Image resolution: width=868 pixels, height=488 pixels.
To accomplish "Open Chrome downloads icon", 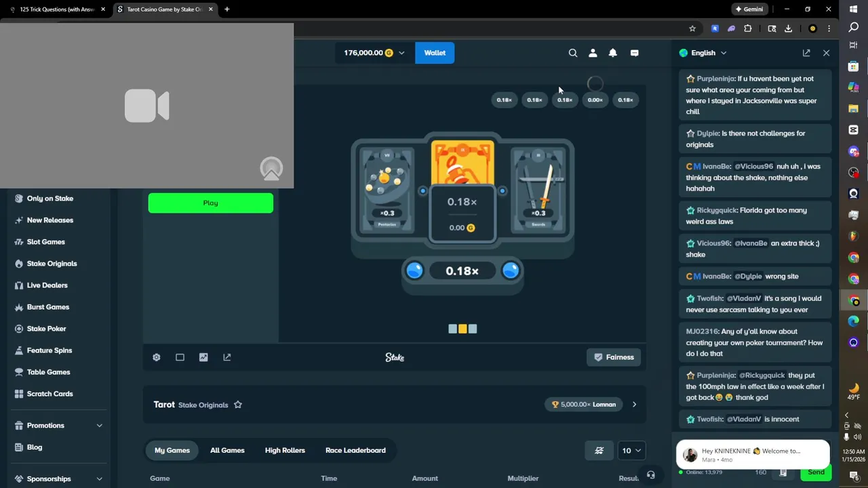I will pyautogui.click(x=788, y=28).
